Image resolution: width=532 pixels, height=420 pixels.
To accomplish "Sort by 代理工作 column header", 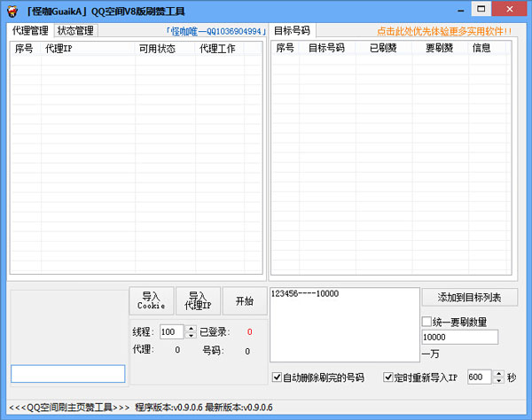I will [220, 49].
